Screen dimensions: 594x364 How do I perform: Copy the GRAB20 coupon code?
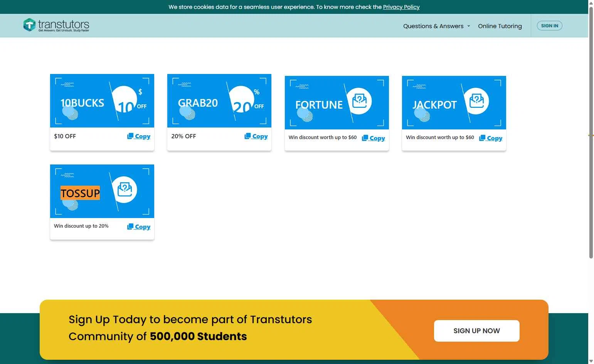click(x=256, y=136)
